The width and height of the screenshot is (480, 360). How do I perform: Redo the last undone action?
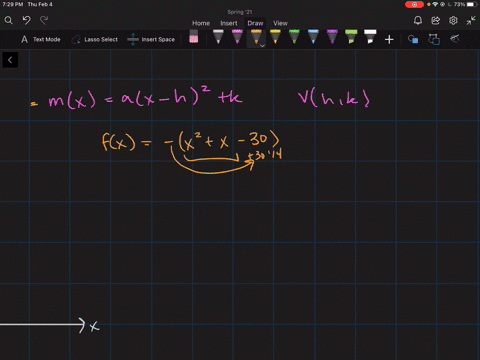pos(44,20)
